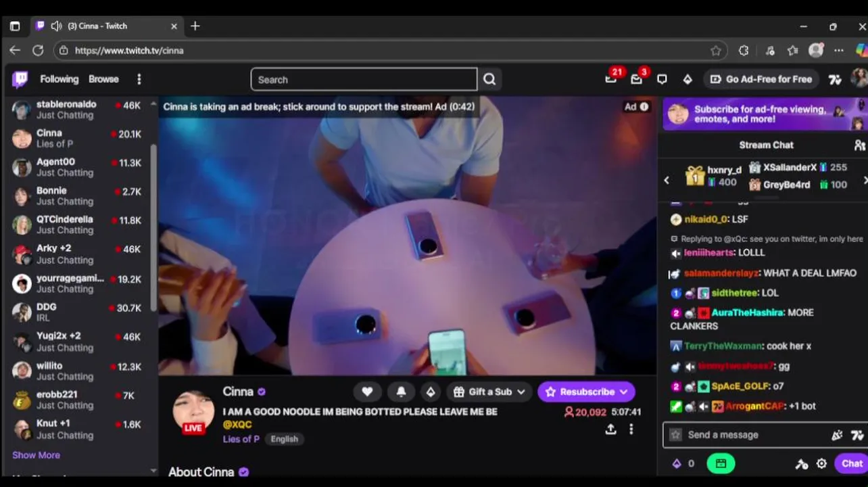Click sidthetree username in chat
This screenshot has width=868, height=487.
[x=735, y=293]
